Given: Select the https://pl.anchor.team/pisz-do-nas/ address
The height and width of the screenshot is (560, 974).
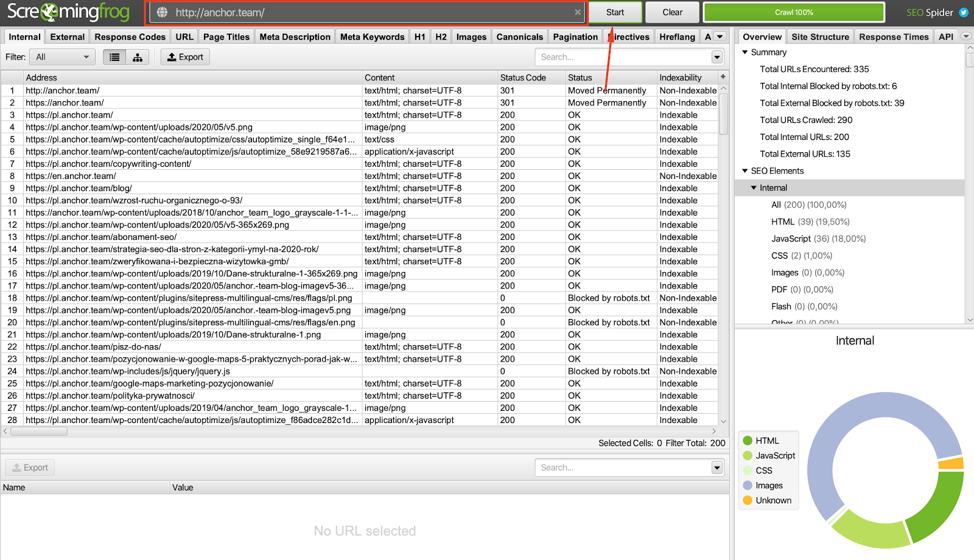Looking at the screenshot, I should pos(93,347).
